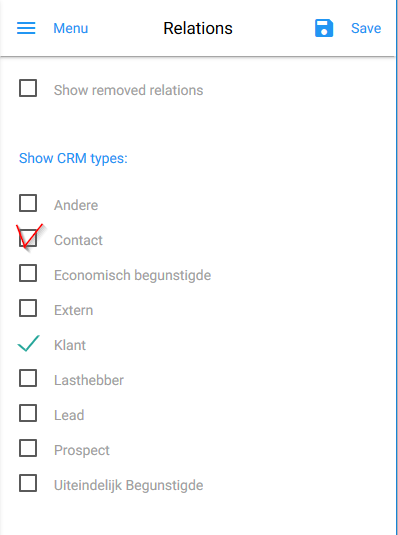This screenshot has width=398, height=535.
Task: Tick the Andere checkbox
Action: (28, 203)
